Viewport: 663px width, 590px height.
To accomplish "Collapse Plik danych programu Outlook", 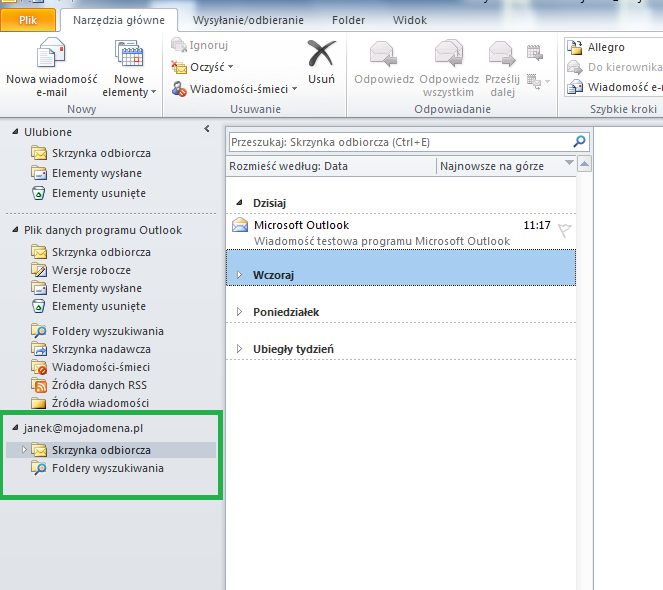I will click(15, 230).
